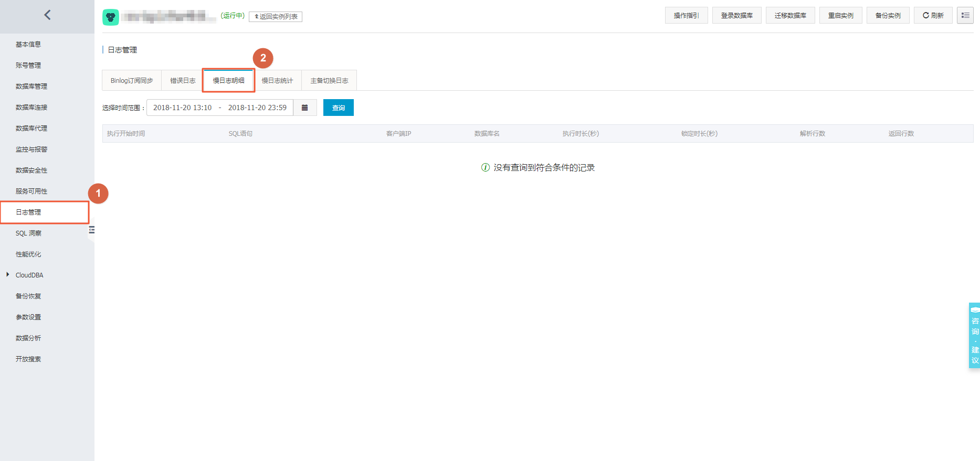Open 基本信息 in sidebar
This screenshot has height=461, width=980.
click(28, 44)
